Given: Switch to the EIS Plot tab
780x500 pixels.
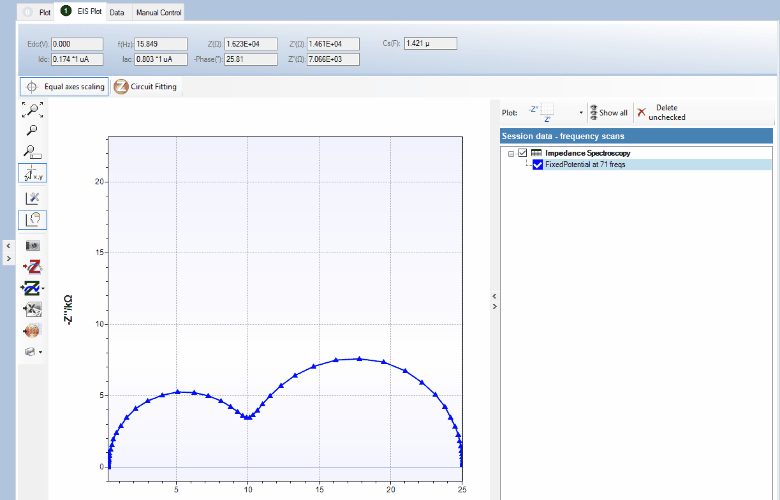Looking at the screenshot, I should [x=81, y=11].
